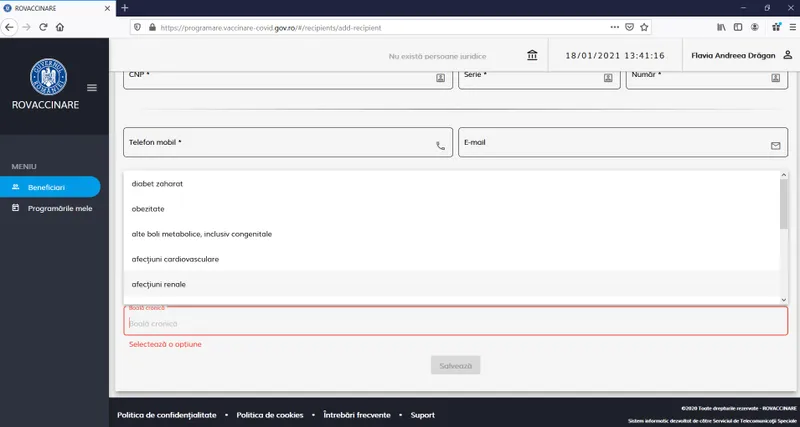Open the user profile icon
The image size is (800, 427).
coord(787,55)
